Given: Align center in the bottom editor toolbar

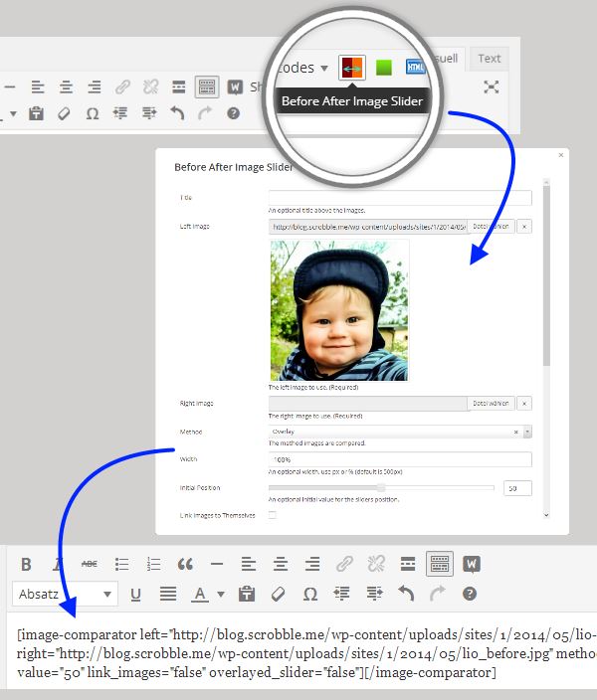Looking at the screenshot, I should (281, 565).
